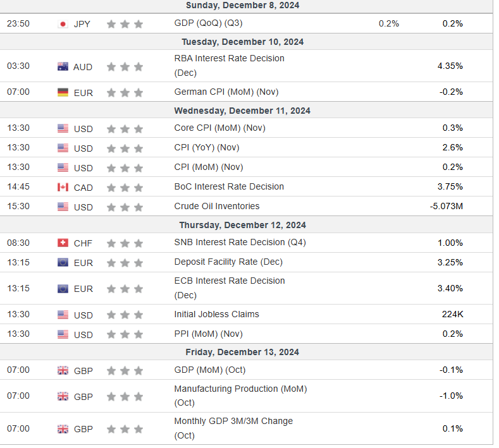499x448 pixels.
Task: Click the US flag on Crude Oil Inventories row
Action: click(63, 207)
